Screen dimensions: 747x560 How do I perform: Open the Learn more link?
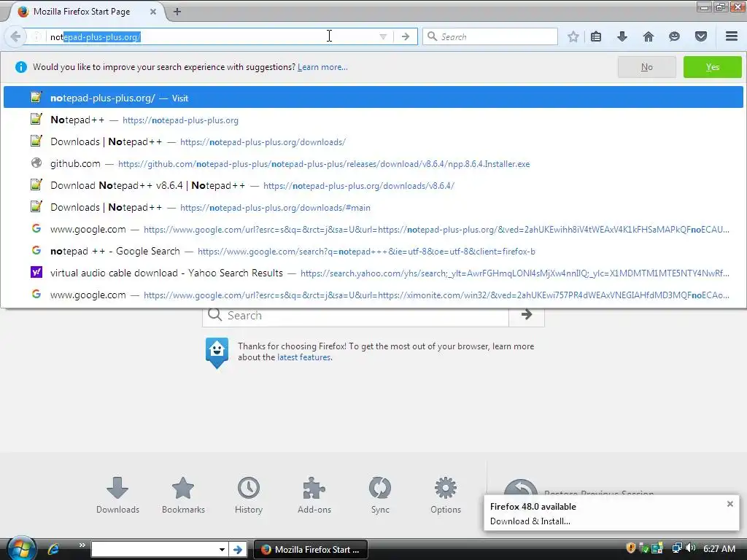coord(322,67)
